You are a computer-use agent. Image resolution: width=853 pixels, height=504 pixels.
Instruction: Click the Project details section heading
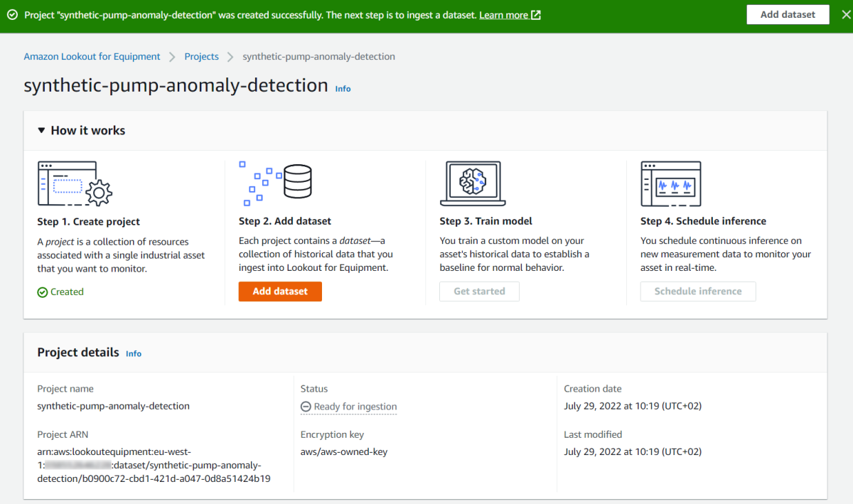[78, 353]
